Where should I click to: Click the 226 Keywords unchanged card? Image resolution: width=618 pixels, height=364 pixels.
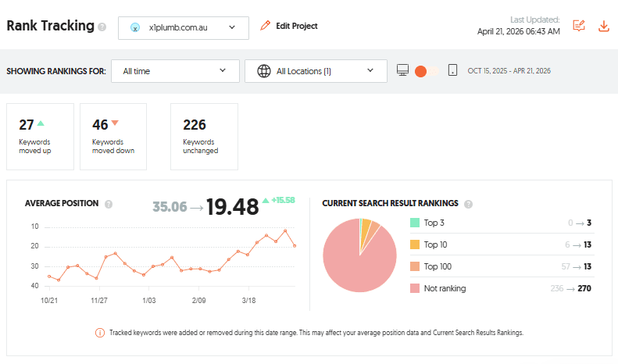pos(204,137)
